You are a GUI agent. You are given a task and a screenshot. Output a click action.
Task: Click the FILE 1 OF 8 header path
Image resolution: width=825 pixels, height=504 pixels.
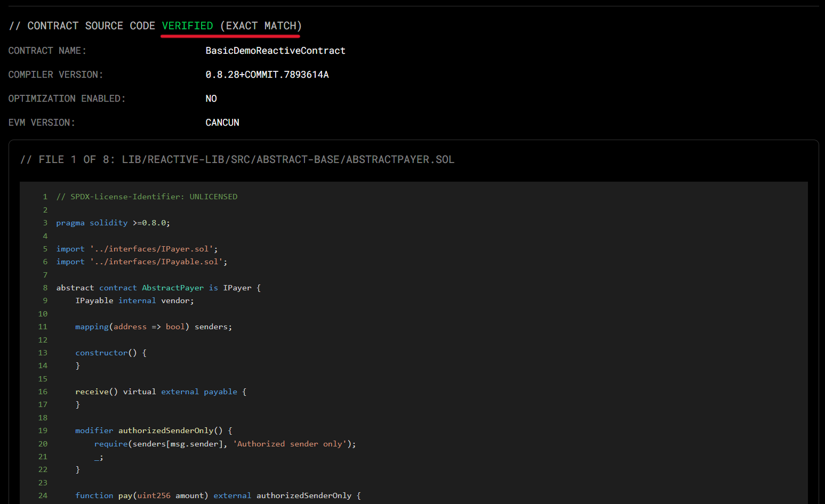[x=237, y=159]
